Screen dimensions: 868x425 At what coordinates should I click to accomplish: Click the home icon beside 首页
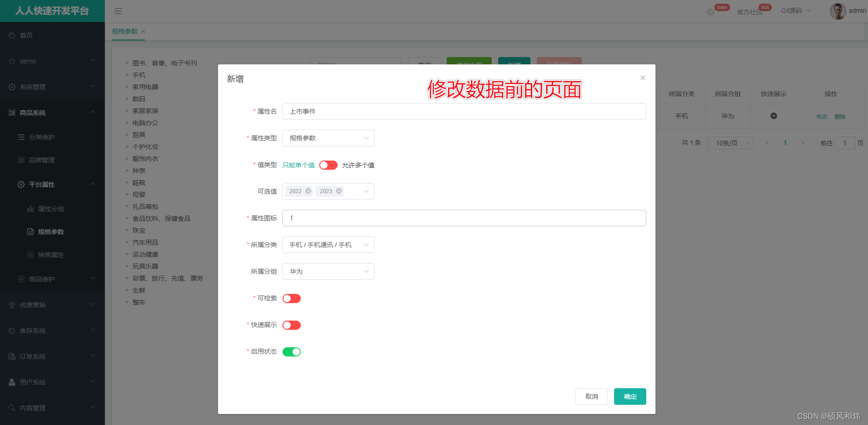pos(12,35)
